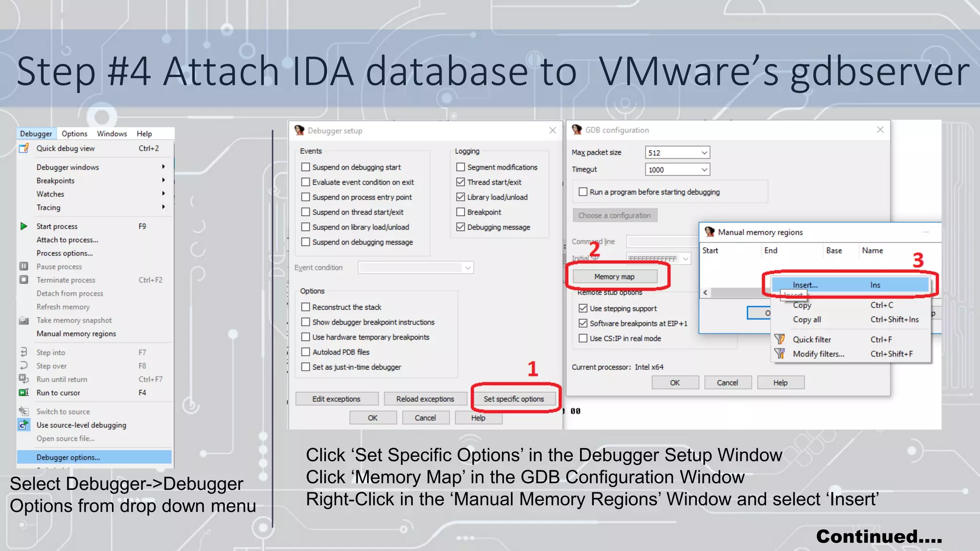Click the Take memory snapshot camera icon
This screenshot has height=551, width=980.
point(23,320)
